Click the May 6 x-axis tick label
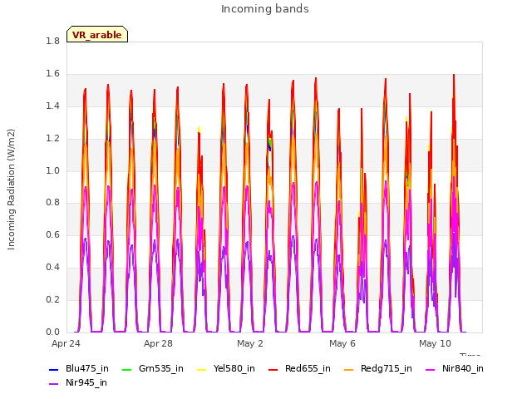Viewport: 532px width, 399px height. [x=342, y=343]
